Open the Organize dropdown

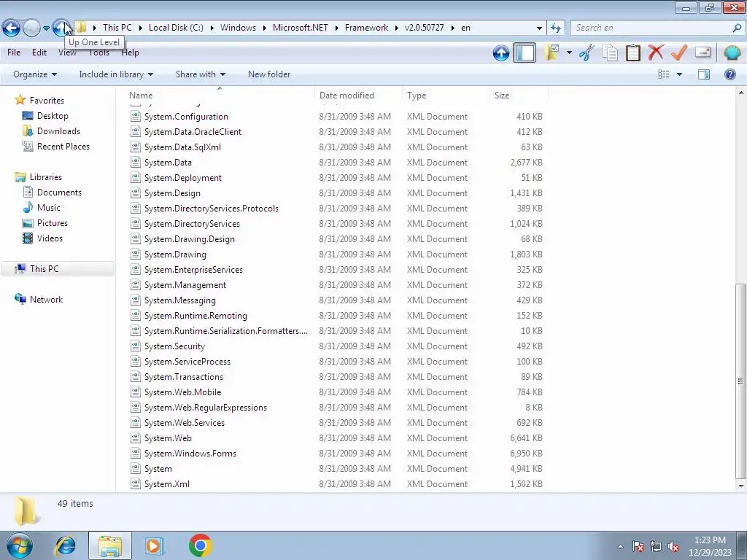point(35,74)
